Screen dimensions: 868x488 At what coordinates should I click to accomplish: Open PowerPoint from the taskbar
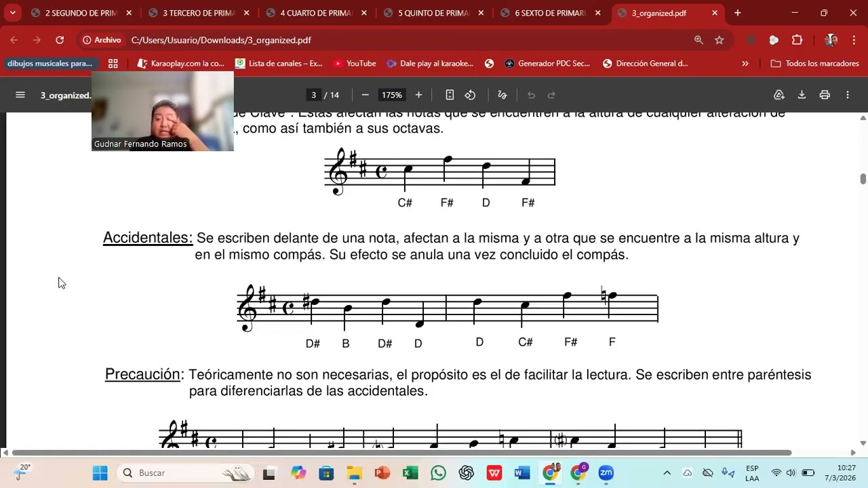coord(382,472)
